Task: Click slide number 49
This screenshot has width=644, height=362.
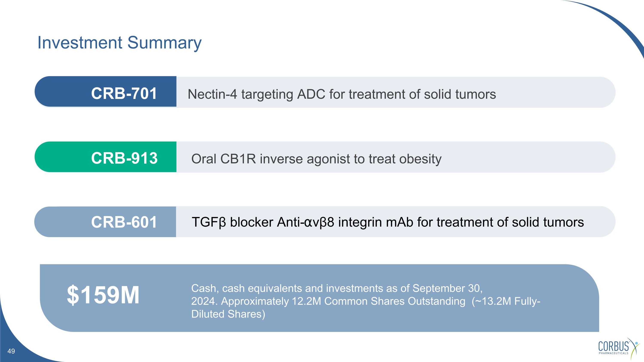Action: (x=11, y=351)
